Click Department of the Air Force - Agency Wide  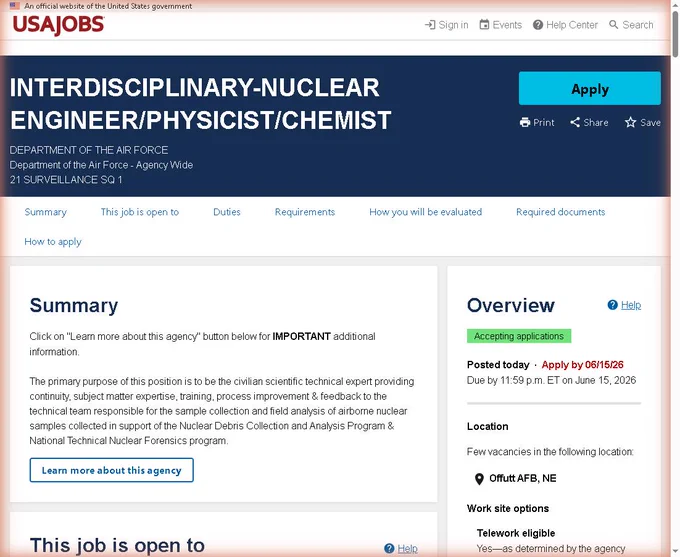click(101, 165)
